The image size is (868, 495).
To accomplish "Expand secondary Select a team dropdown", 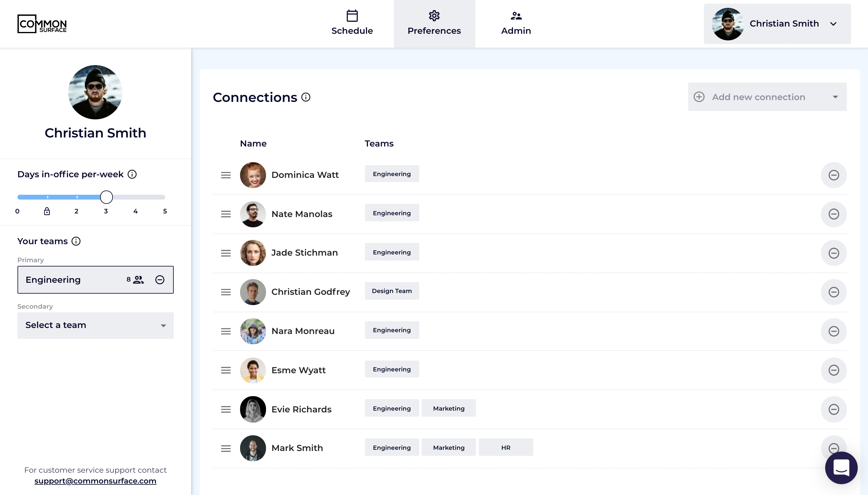I will [96, 325].
